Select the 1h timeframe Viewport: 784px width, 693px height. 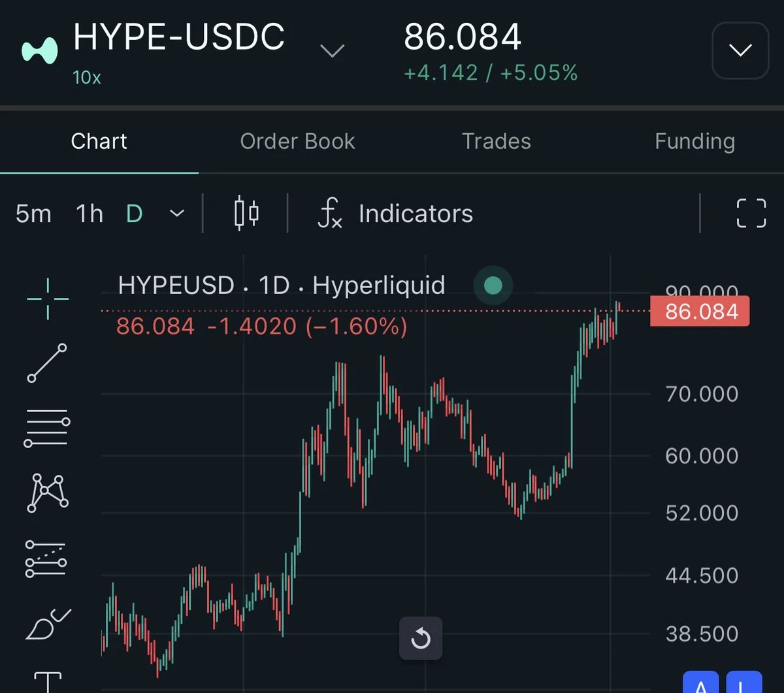coord(90,214)
